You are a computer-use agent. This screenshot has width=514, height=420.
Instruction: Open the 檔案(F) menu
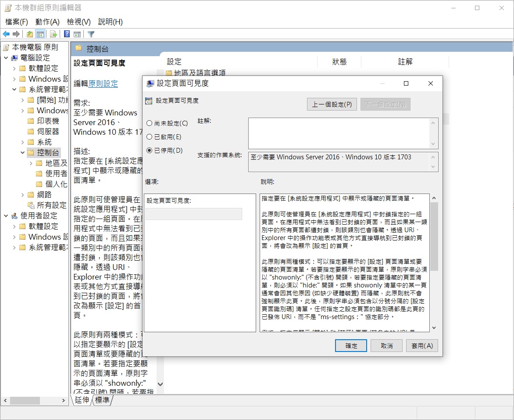[16, 22]
